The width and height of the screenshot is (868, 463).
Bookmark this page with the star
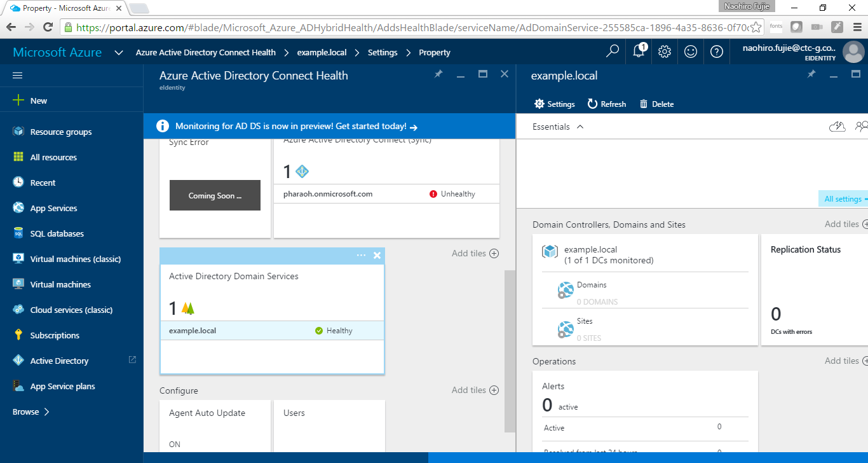(756, 27)
